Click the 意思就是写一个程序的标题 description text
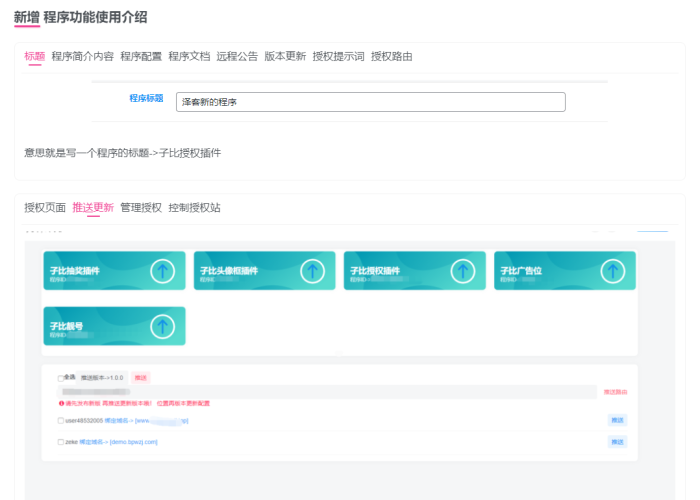Viewport: 700px width, 500px height. [122, 153]
